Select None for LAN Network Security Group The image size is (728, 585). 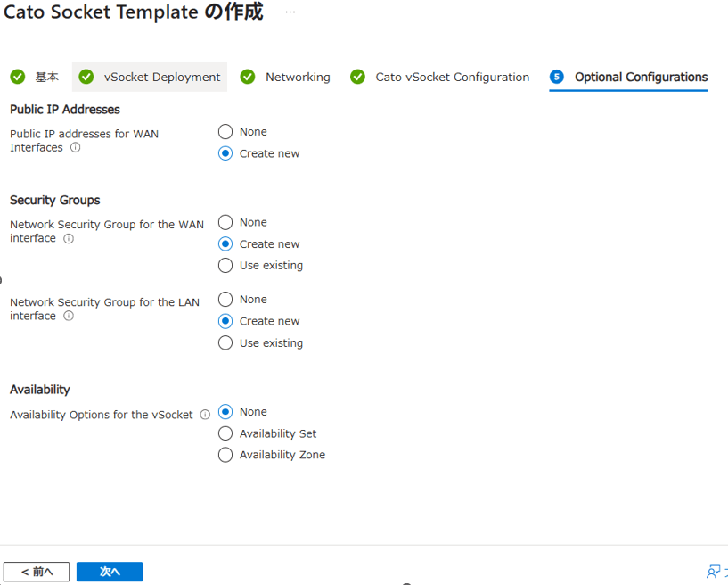coord(225,300)
